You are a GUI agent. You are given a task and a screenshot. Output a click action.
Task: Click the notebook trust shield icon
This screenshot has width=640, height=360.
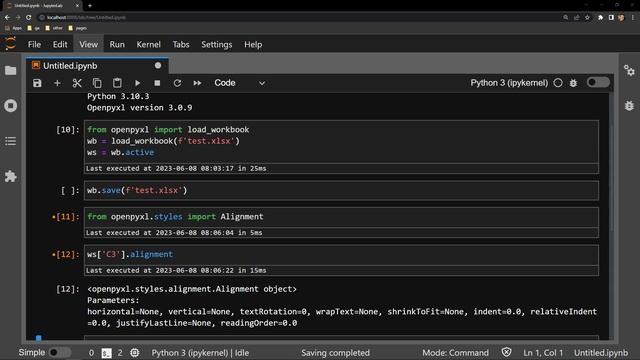pyautogui.click(x=507, y=353)
